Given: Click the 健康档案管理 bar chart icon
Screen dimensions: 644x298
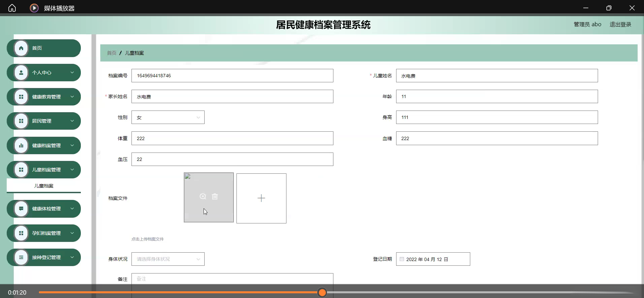Looking at the screenshot, I should click(x=21, y=145).
